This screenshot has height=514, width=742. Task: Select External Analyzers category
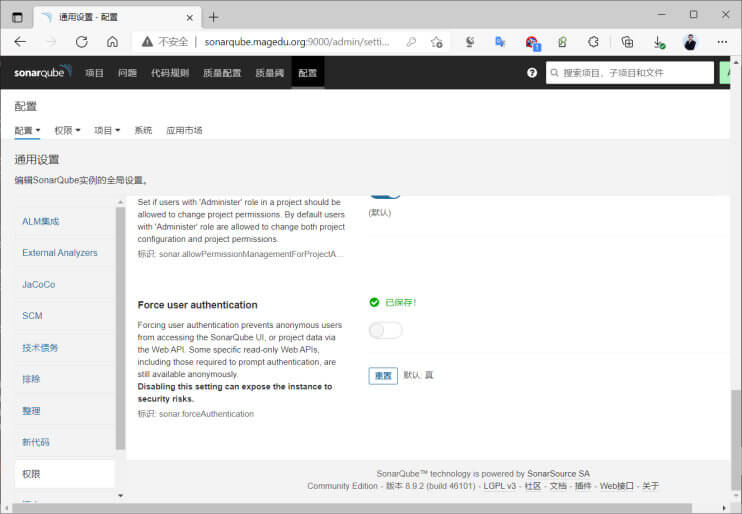60,253
